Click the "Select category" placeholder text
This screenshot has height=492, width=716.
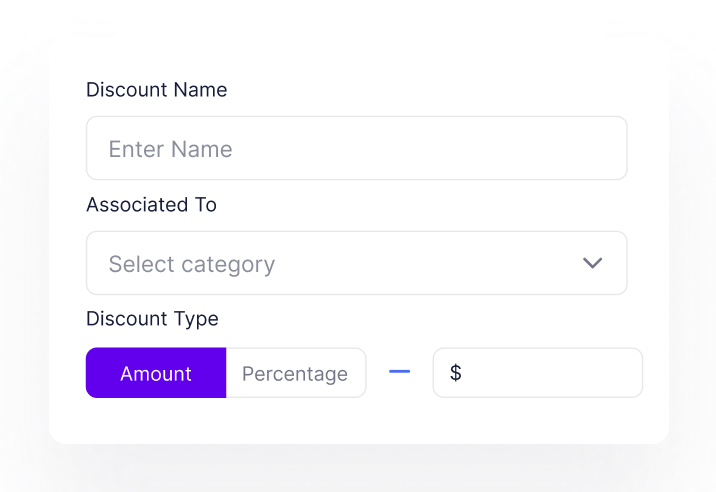click(191, 264)
